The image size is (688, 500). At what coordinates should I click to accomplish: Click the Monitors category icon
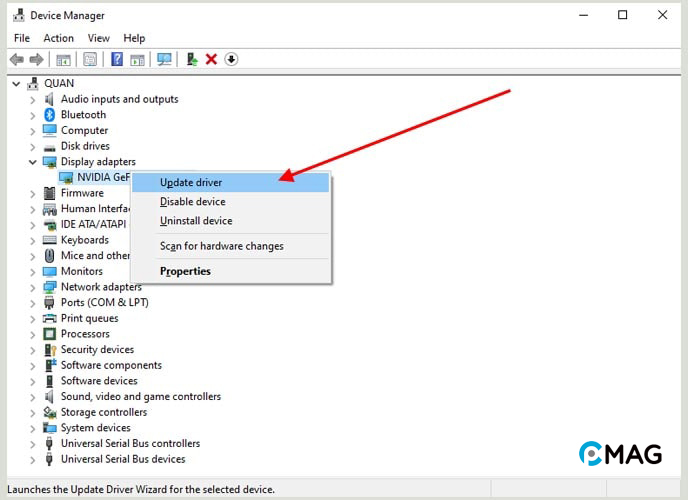click(x=50, y=271)
